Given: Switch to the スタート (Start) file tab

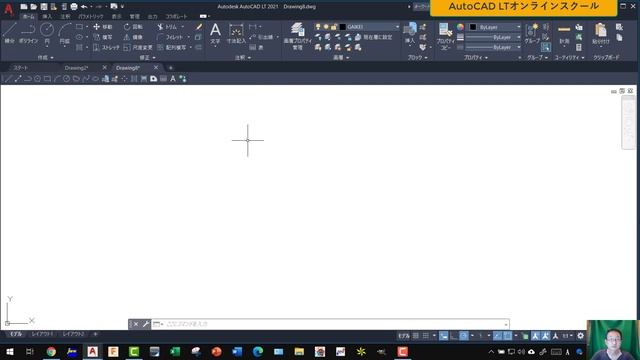Looking at the screenshot, I should pyautogui.click(x=20, y=68).
